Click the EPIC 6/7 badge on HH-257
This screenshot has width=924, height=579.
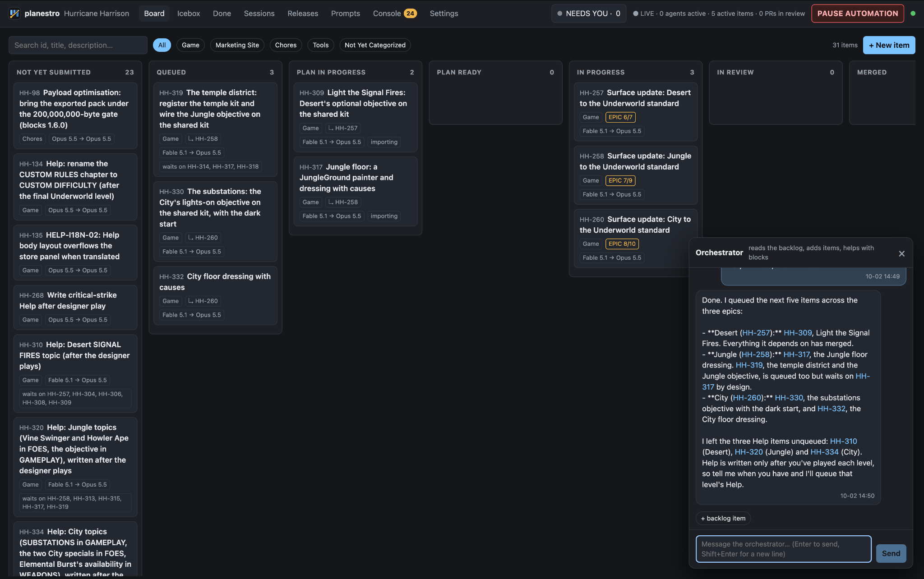tap(620, 117)
